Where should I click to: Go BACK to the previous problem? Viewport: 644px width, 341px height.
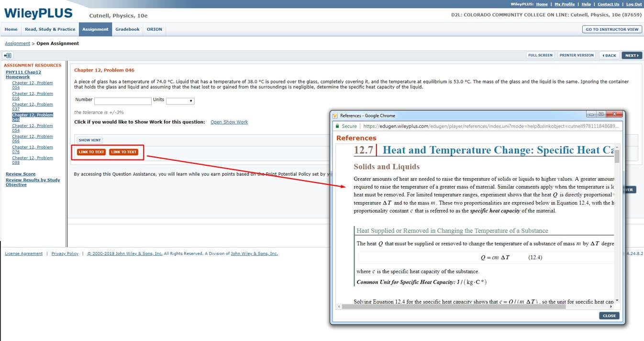(609, 56)
